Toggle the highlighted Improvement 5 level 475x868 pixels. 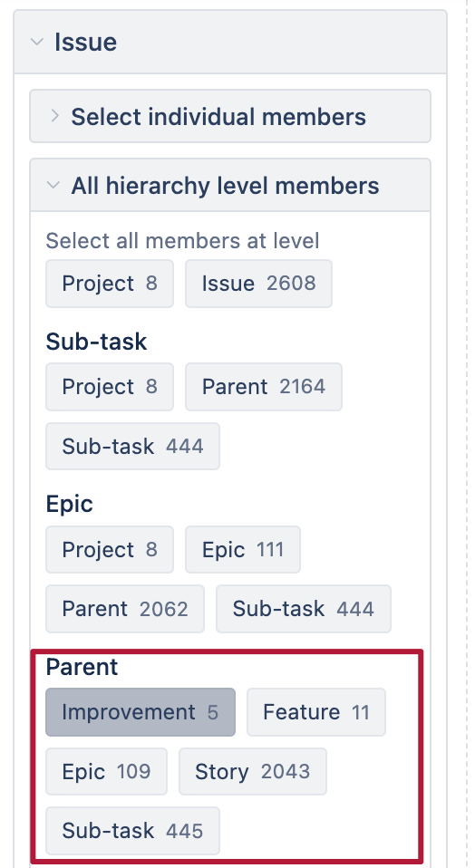(141, 712)
